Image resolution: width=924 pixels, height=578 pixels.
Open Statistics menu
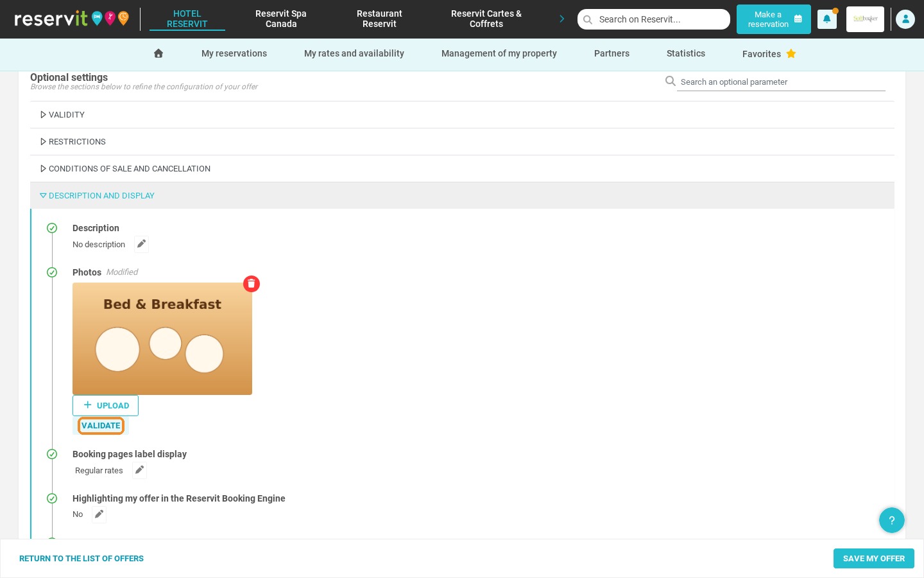pyautogui.click(x=686, y=53)
